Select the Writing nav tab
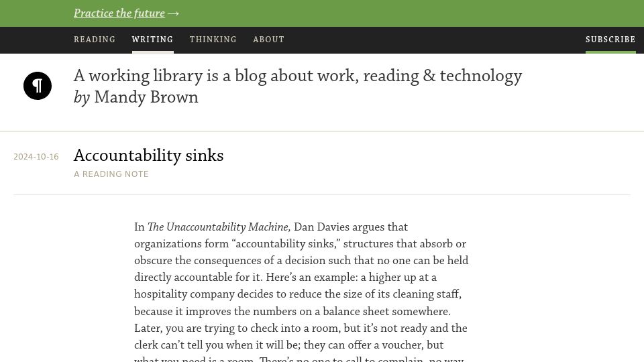 tap(152, 40)
